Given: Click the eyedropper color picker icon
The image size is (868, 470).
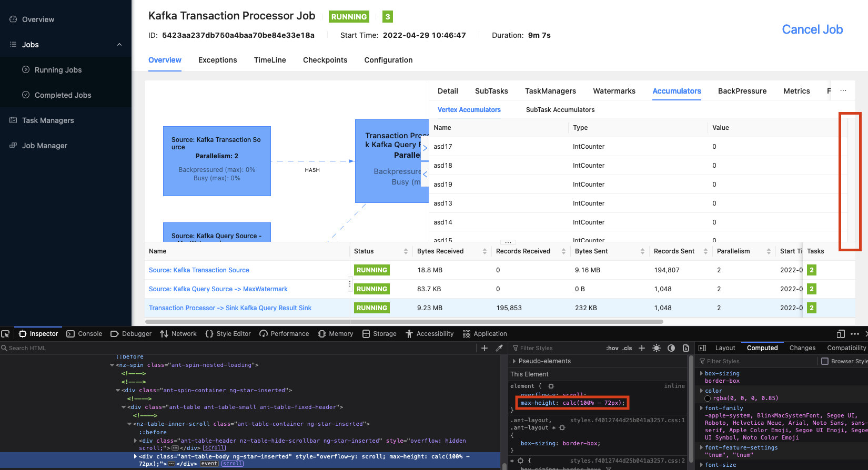Looking at the screenshot, I should point(499,348).
